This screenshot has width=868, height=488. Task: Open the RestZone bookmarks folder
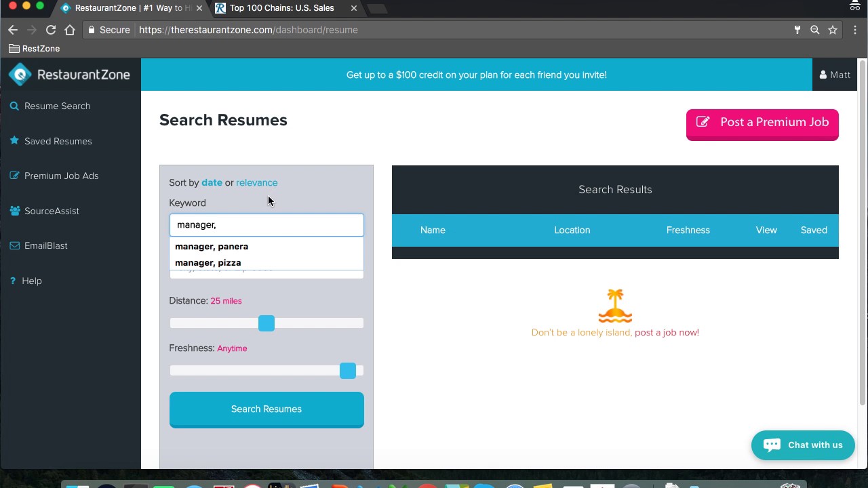35,48
